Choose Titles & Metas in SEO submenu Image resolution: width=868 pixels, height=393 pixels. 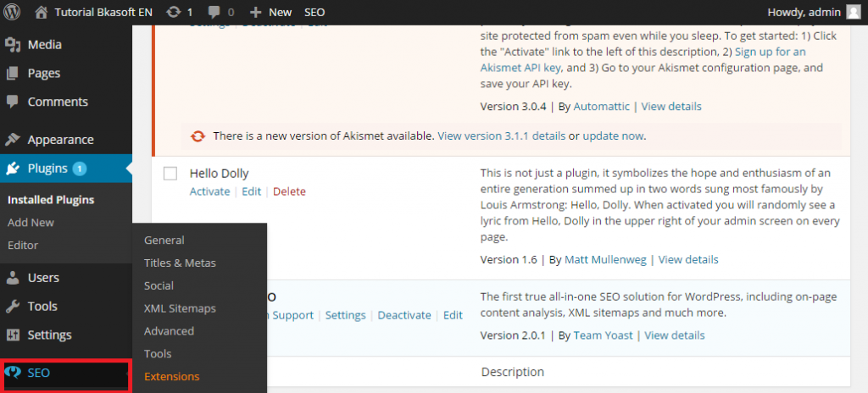(x=180, y=263)
